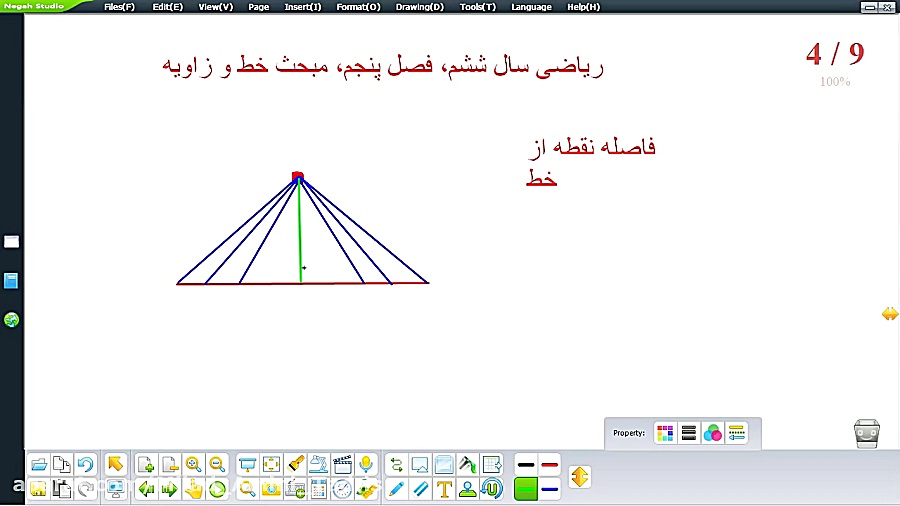Screen dimensions: 900x506
Task: Click the copy pages icon
Action: (62, 464)
